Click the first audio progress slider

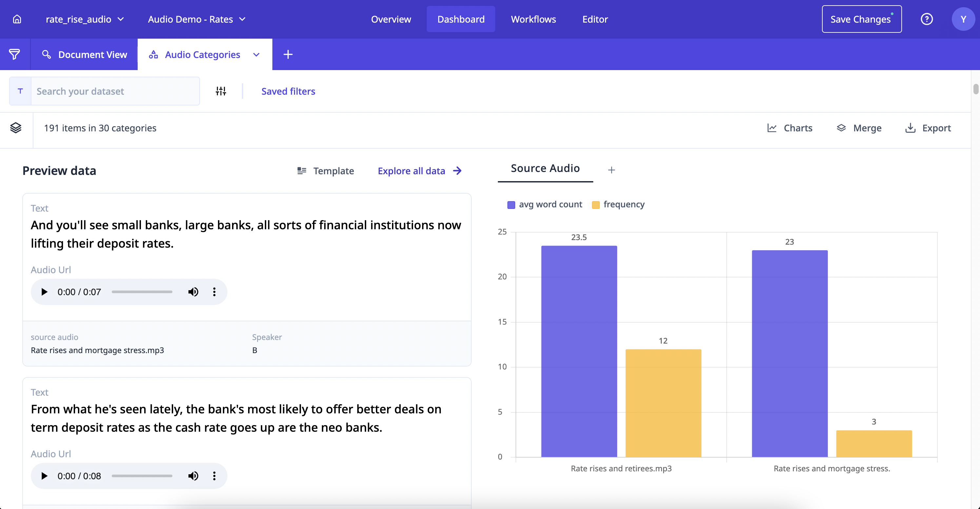[142, 292]
